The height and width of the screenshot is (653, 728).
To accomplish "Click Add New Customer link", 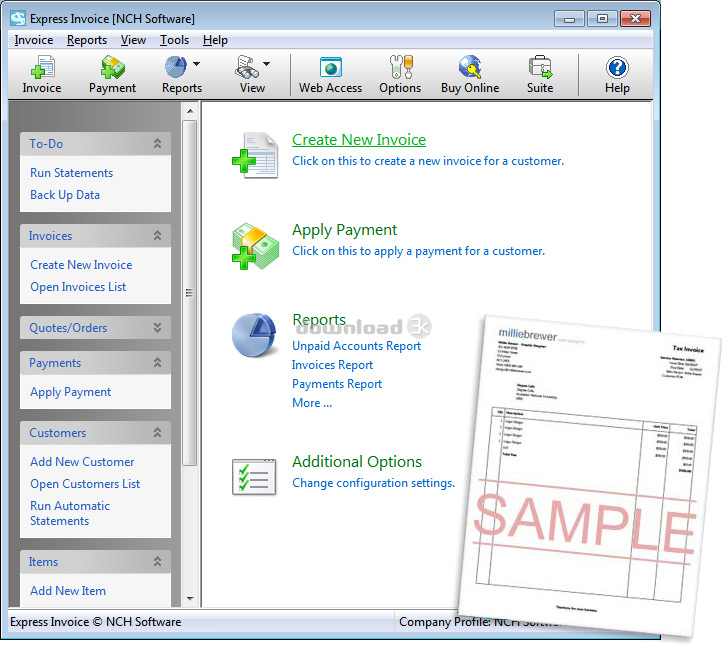I will coord(82,462).
